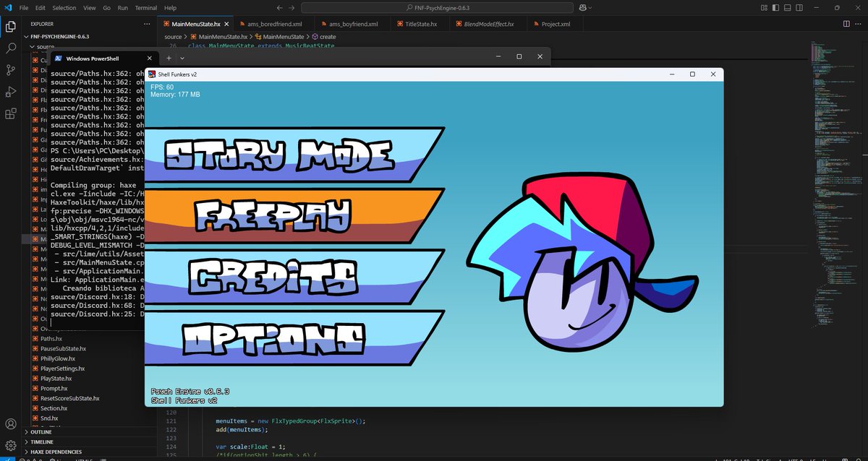
Task: Open the PowerShell new tab dropdown
Action: [182, 58]
